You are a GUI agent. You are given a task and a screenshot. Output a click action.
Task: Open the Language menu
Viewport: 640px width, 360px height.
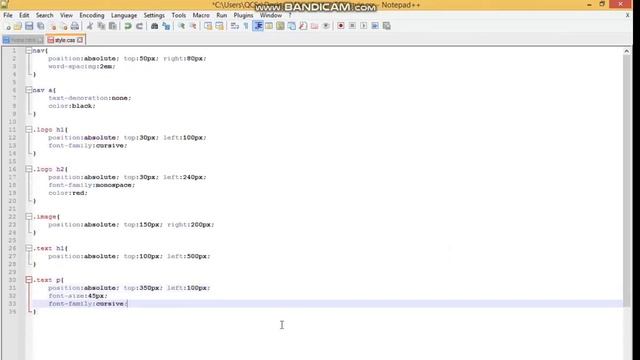click(x=124, y=15)
